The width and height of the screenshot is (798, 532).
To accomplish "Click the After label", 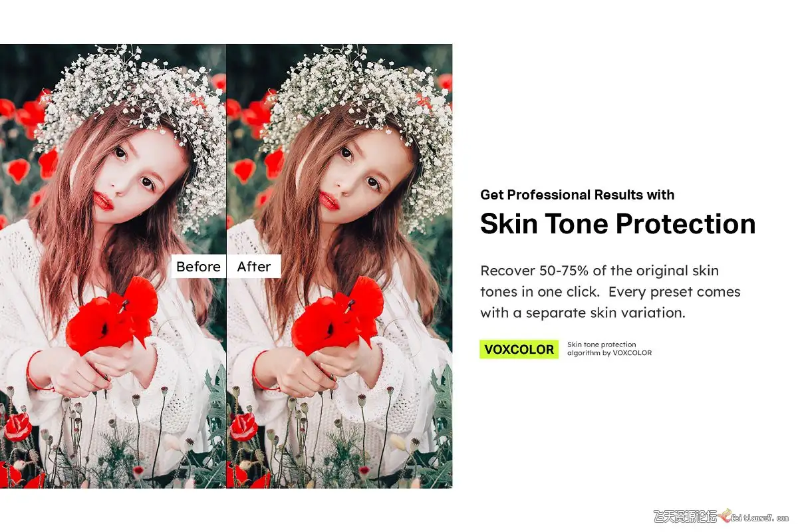I will click(254, 267).
